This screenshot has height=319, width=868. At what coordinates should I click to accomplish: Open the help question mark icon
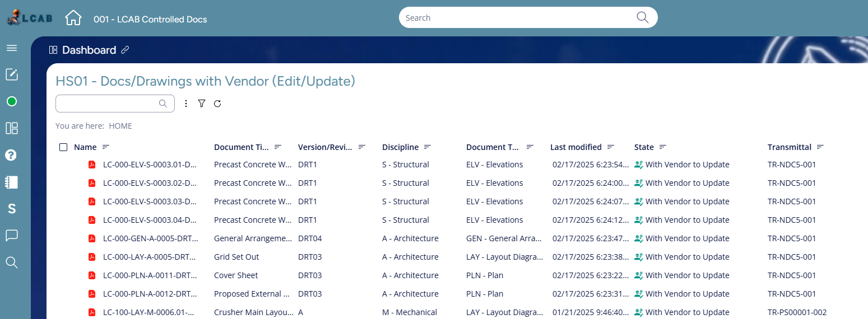[12, 155]
